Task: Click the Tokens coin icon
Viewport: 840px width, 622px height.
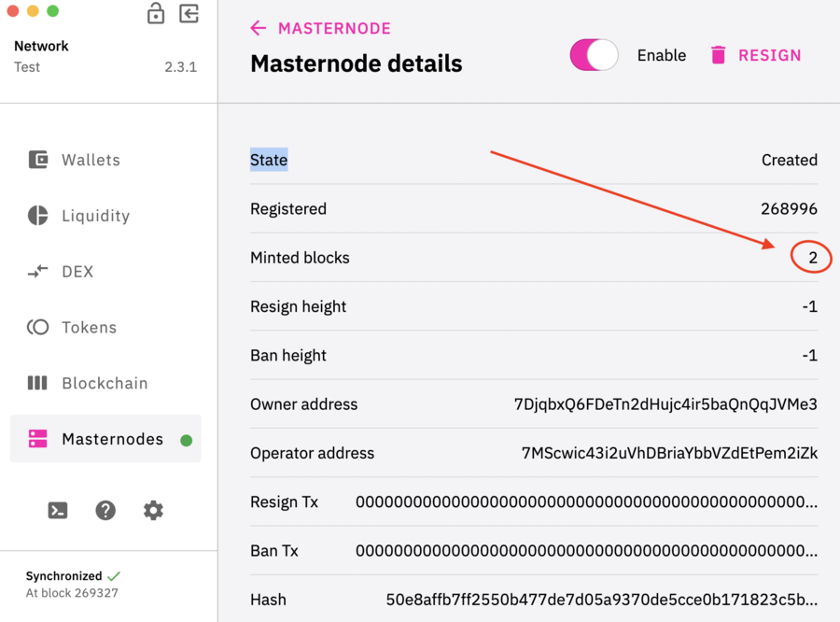Action: [38, 327]
